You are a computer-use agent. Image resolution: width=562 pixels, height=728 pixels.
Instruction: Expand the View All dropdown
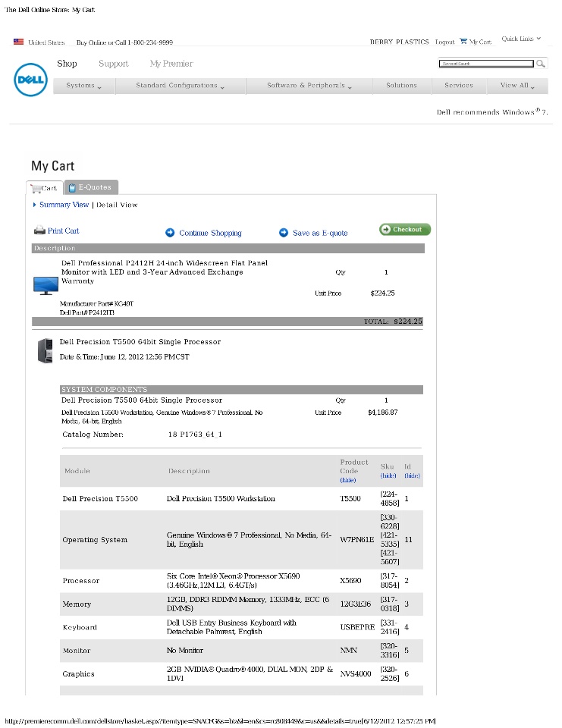[517, 86]
